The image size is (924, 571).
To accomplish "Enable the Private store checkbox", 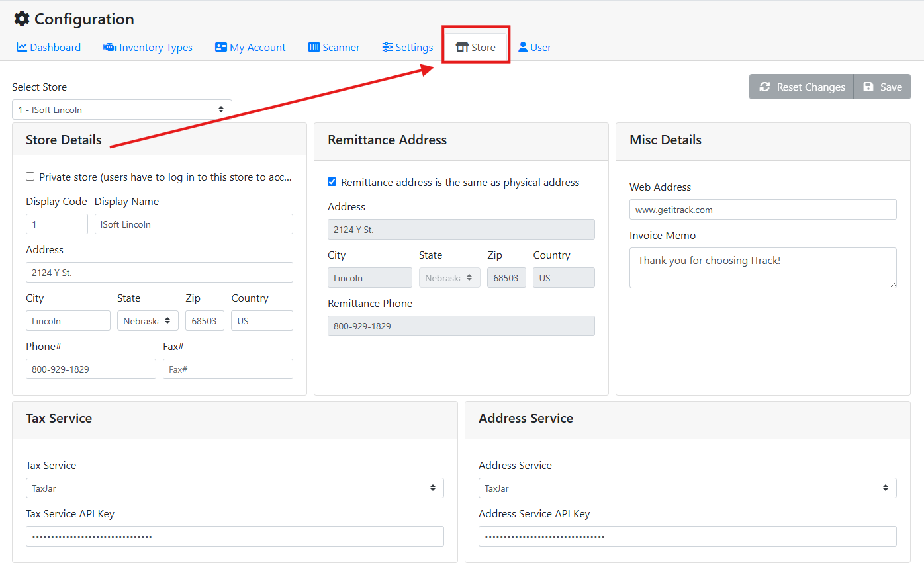I will (x=30, y=177).
